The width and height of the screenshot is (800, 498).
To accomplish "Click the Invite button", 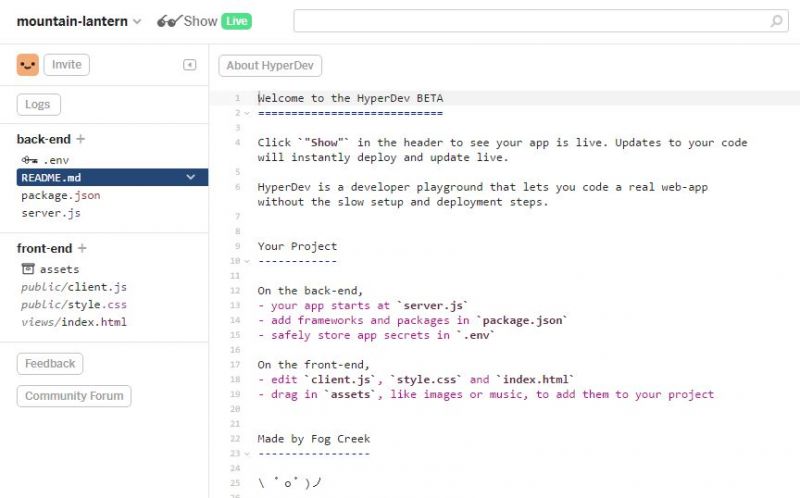I will point(66,65).
